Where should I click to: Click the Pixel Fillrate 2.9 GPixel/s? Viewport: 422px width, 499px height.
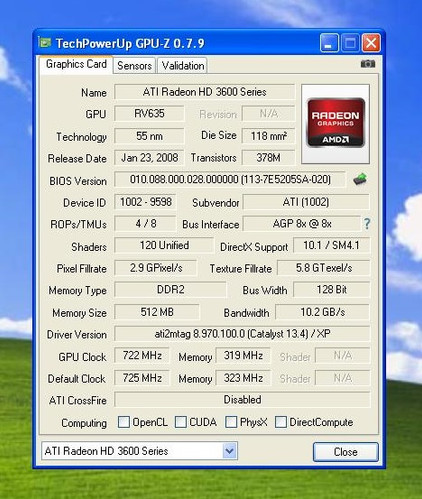pos(156,268)
